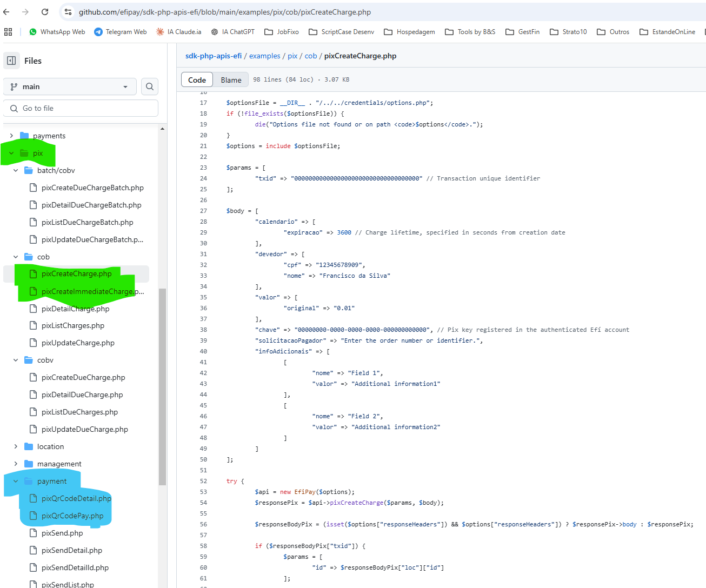Switch to the Code tab
The height and width of the screenshot is (588, 706).
pyautogui.click(x=197, y=79)
